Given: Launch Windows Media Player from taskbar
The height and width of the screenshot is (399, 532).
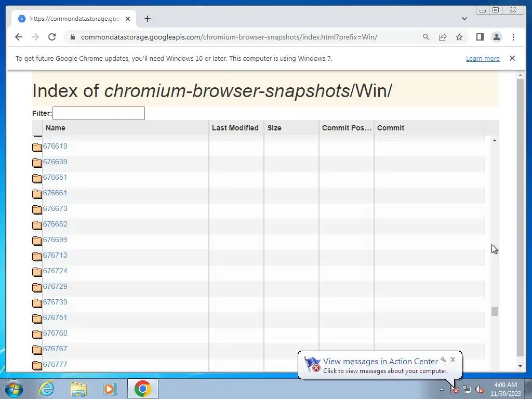Looking at the screenshot, I should [110, 389].
